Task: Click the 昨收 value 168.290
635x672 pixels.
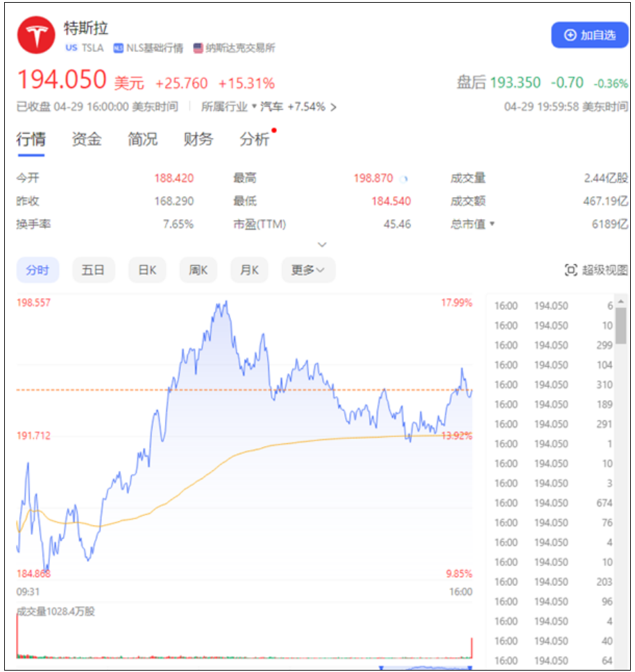Action: (174, 201)
